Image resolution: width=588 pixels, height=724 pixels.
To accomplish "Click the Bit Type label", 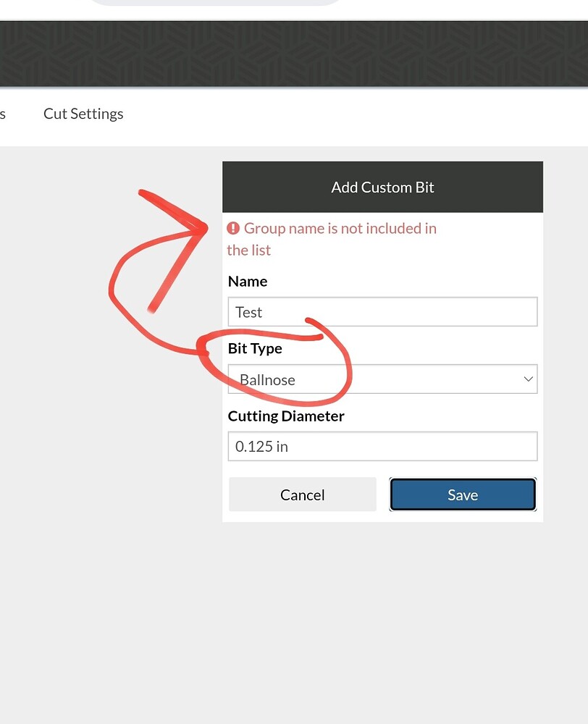I will click(x=255, y=348).
